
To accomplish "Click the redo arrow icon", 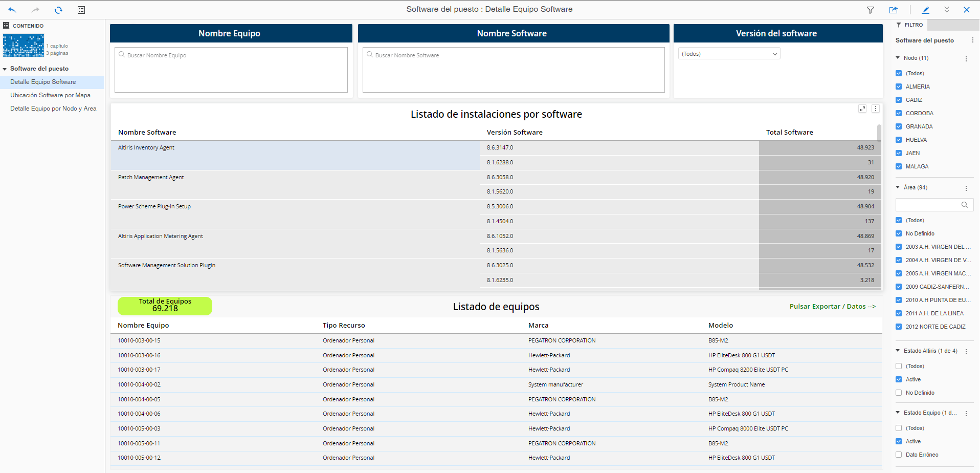I will coord(35,10).
